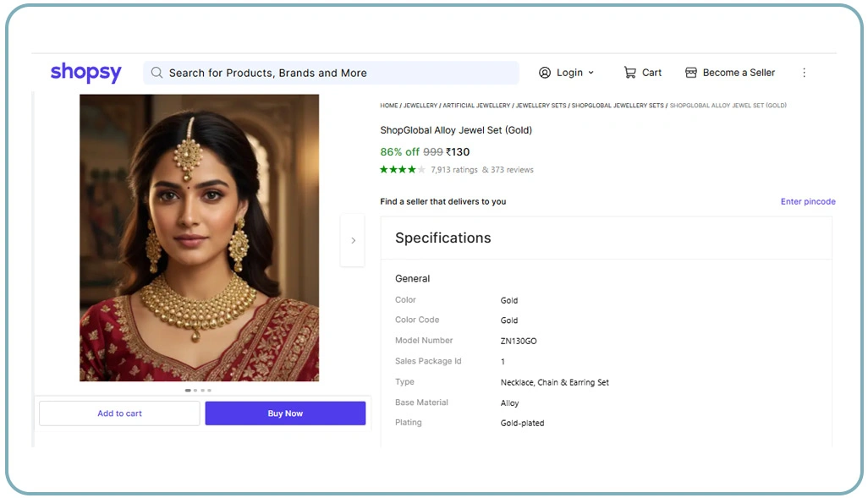Click the Enter pincode link
868x498 pixels.
coord(808,202)
